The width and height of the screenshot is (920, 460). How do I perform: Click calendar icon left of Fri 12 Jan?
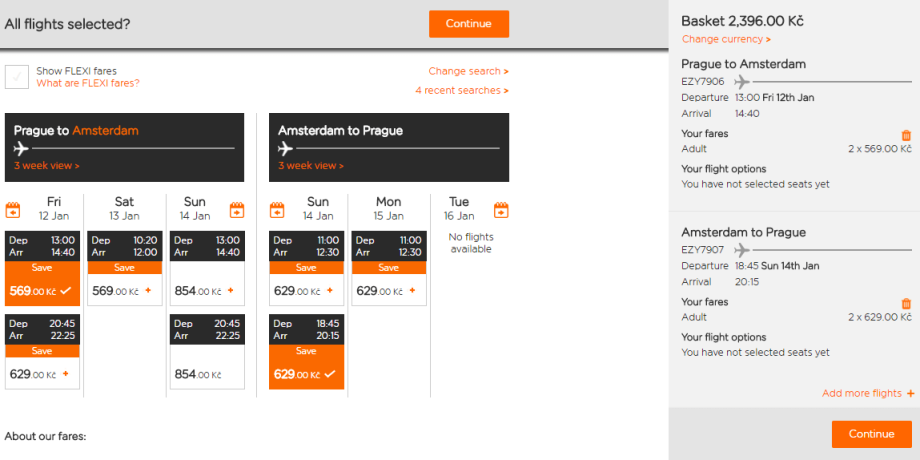pos(13,210)
